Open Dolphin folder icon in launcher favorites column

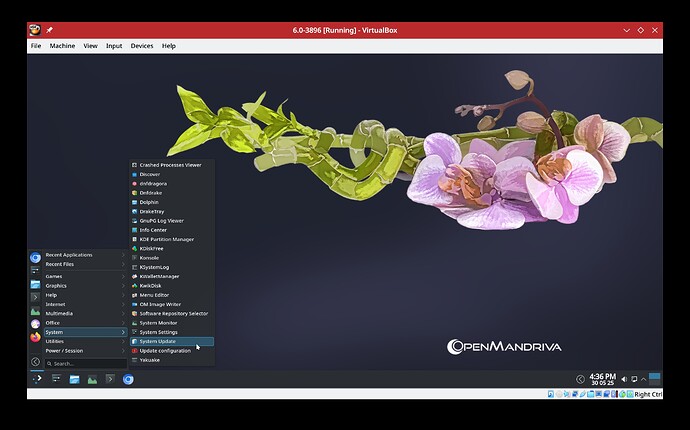(35, 284)
